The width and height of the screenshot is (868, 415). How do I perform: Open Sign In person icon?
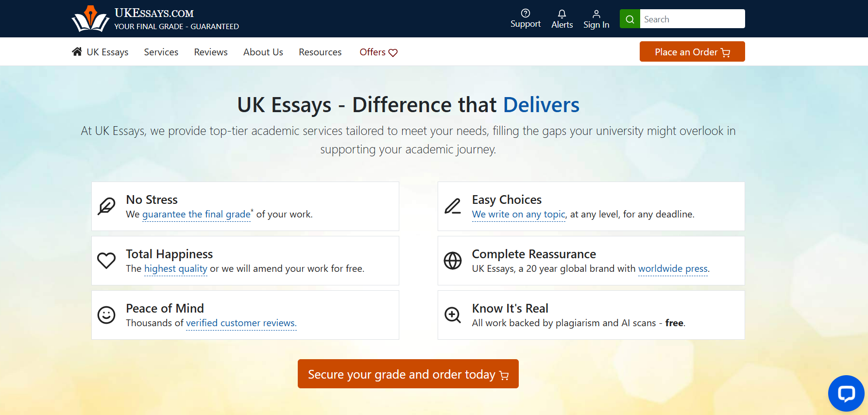(596, 14)
